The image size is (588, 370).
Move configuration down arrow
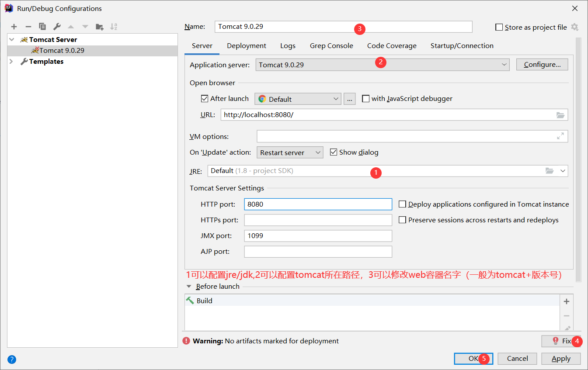[85, 27]
